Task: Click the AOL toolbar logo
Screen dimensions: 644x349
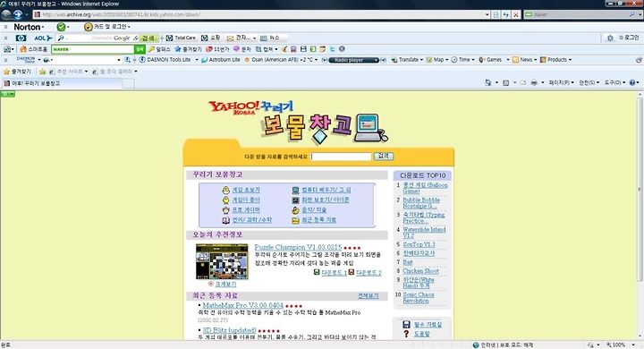Action: (43, 38)
